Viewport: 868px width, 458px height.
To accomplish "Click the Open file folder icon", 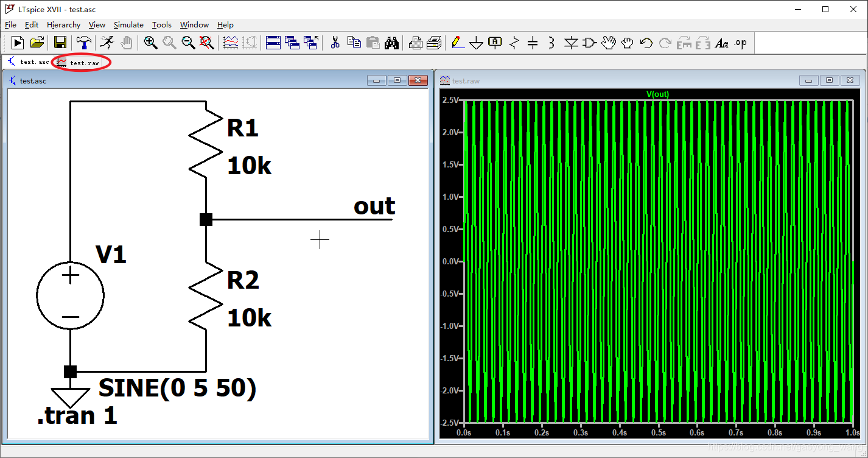I will pyautogui.click(x=37, y=43).
